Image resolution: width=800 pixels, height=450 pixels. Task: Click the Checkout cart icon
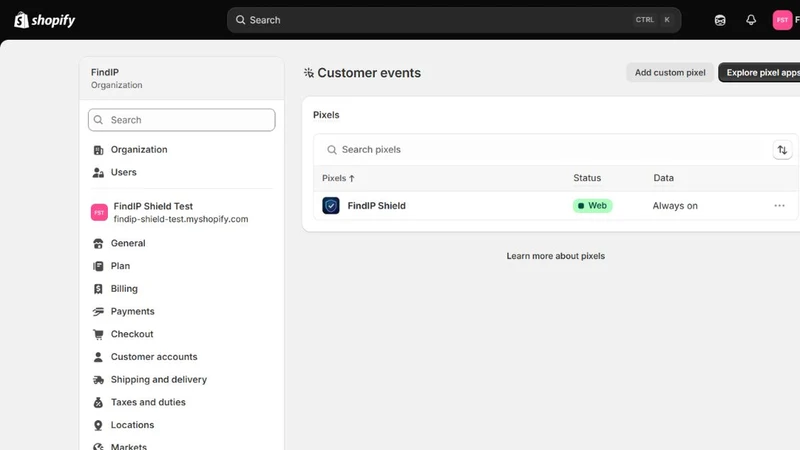click(98, 334)
